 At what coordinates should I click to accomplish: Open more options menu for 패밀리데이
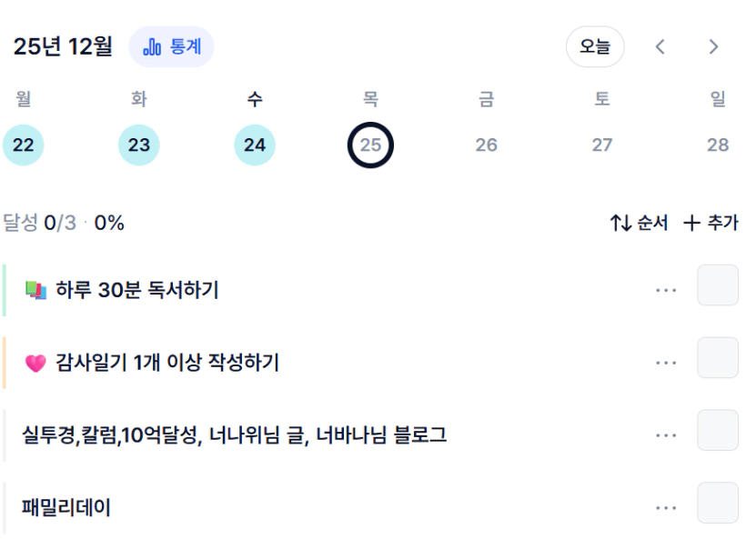click(666, 507)
